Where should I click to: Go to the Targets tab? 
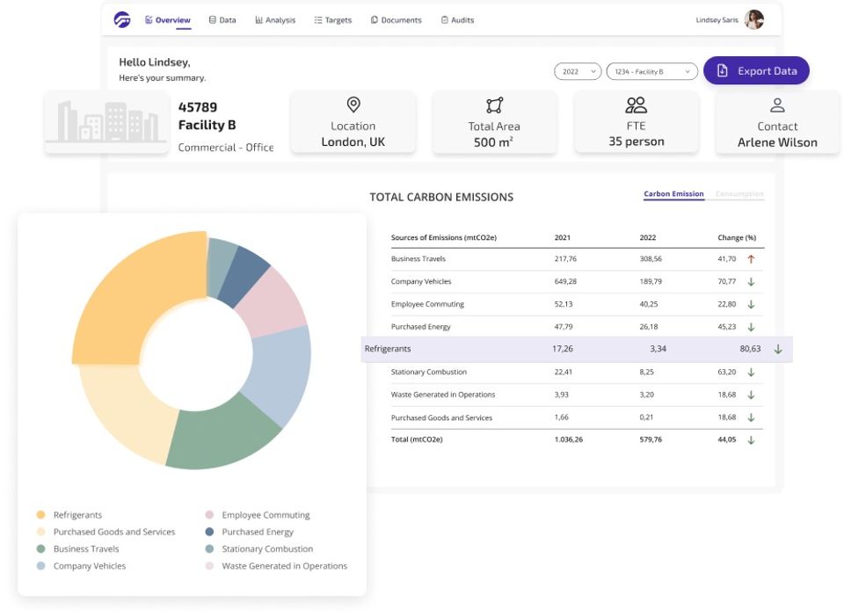pyautogui.click(x=332, y=20)
